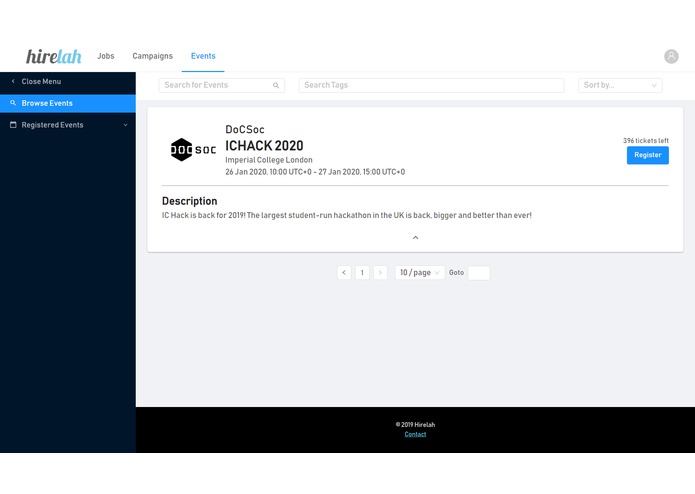This screenshot has height=494, width=695.
Task: Select page 1 in pagination
Action: click(362, 272)
